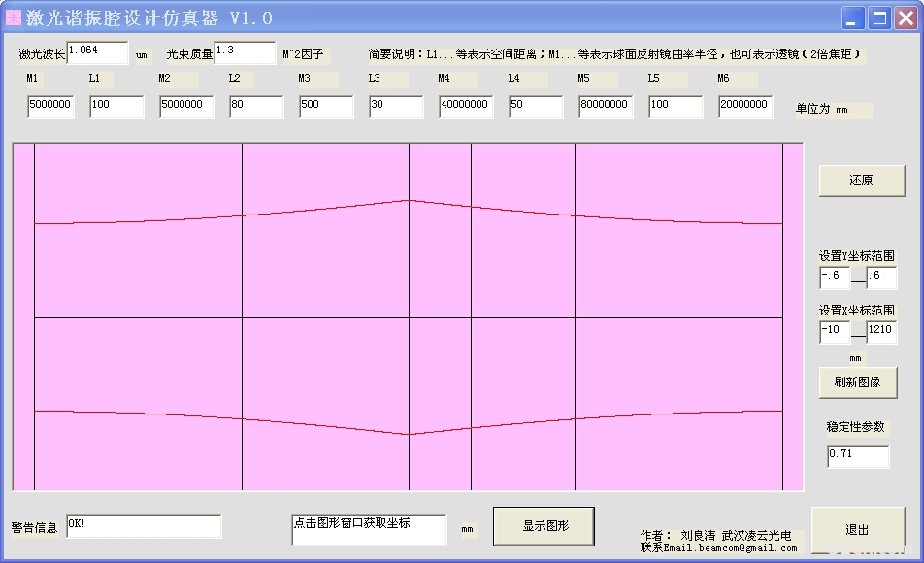Click the 警告信息 label
The image size is (924, 563).
pos(34,528)
